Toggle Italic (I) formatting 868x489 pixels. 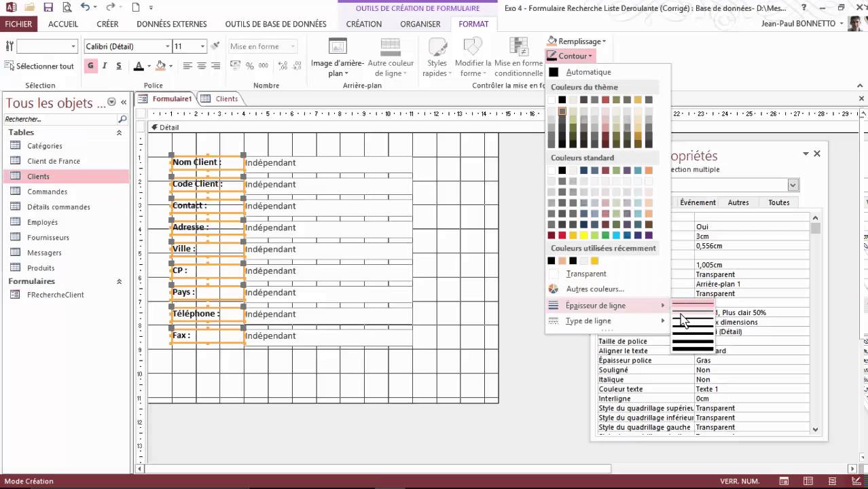tap(105, 66)
